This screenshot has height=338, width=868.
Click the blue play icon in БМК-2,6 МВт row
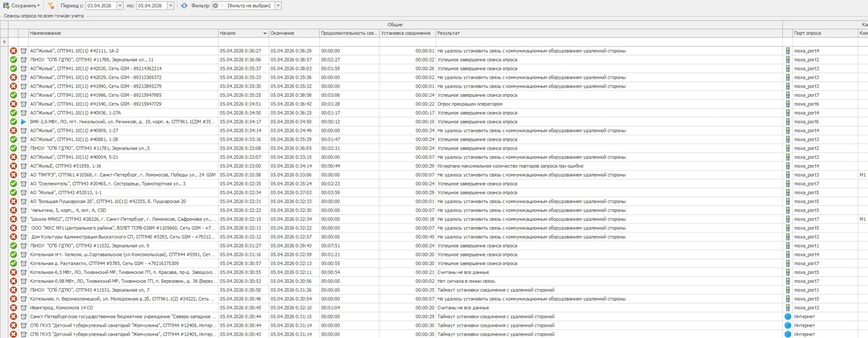tap(24, 122)
